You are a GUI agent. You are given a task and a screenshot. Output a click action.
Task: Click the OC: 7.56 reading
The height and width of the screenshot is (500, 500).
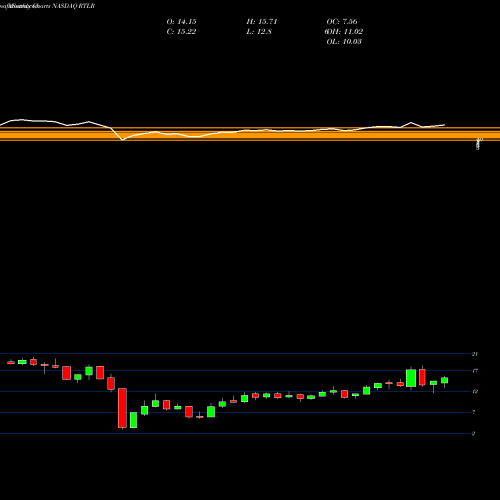(x=342, y=22)
